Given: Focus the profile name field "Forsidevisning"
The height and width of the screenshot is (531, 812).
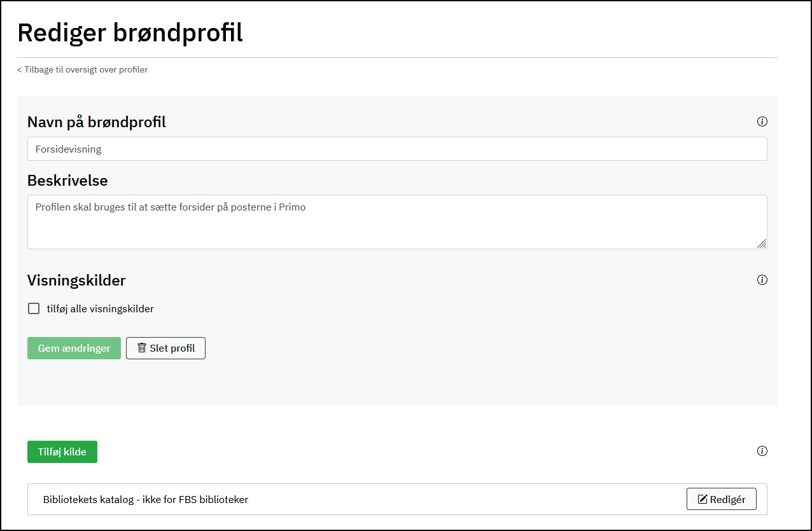Looking at the screenshot, I should point(397,149).
